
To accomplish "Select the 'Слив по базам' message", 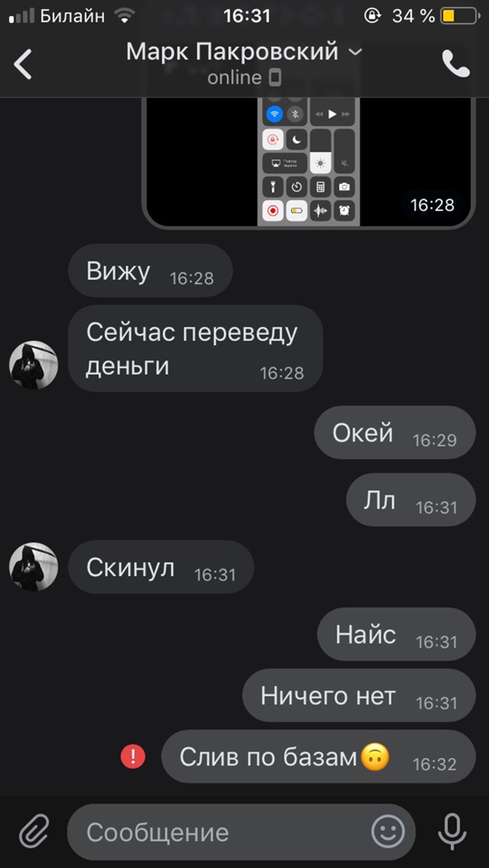I will click(318, 757).
